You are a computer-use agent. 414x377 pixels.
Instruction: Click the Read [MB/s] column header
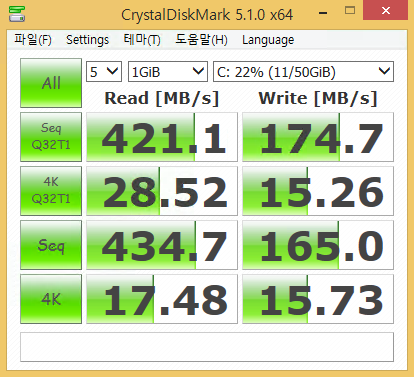[162, 98]
